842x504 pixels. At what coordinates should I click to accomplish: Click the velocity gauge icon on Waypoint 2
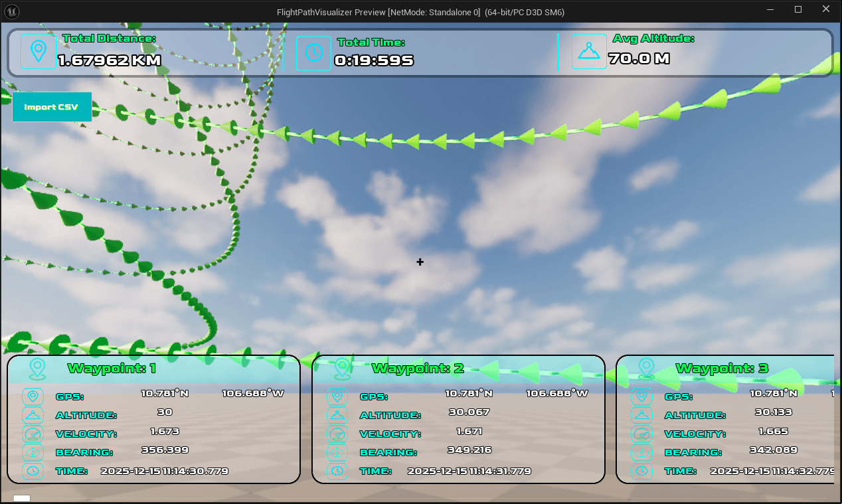pos(337,432)
